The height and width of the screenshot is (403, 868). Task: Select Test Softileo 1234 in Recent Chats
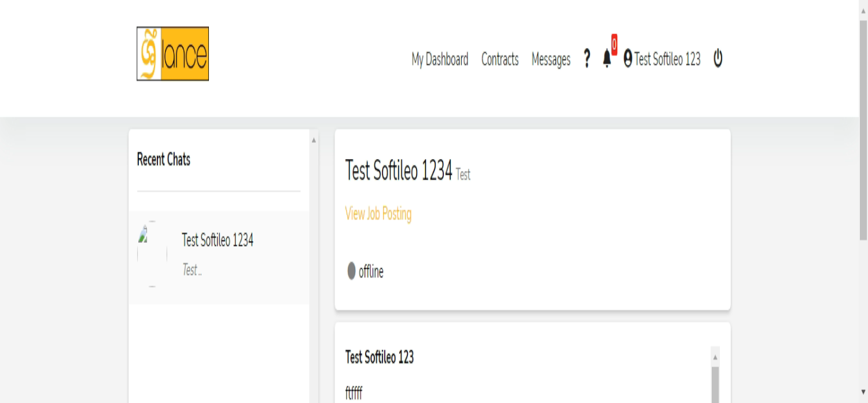218,241
